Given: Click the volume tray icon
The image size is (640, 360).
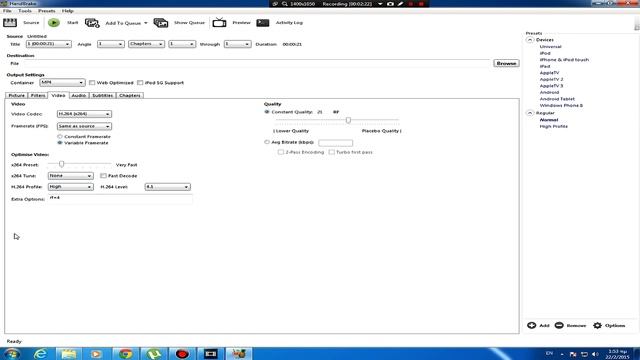Looking at the screenshot, I should click(x=595, y=354).
